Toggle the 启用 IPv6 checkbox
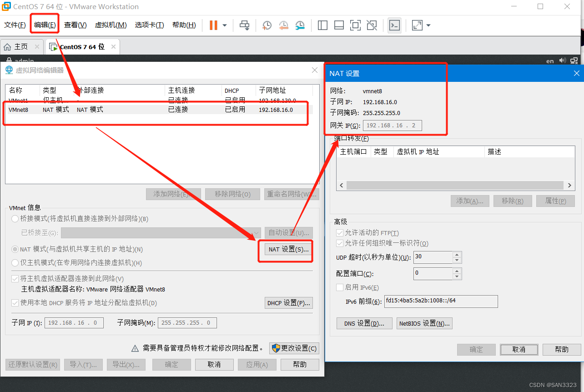 [339, 287]
